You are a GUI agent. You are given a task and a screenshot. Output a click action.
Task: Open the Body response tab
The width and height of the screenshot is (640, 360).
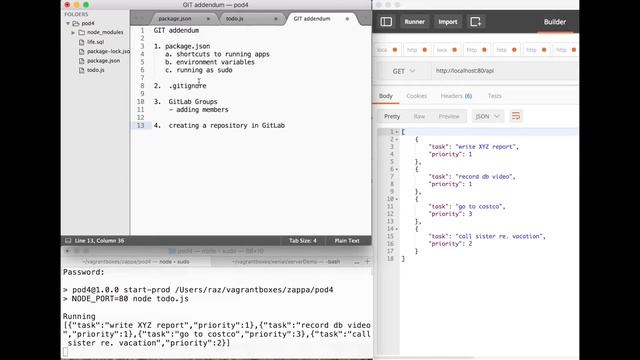[x=386, y=96]
